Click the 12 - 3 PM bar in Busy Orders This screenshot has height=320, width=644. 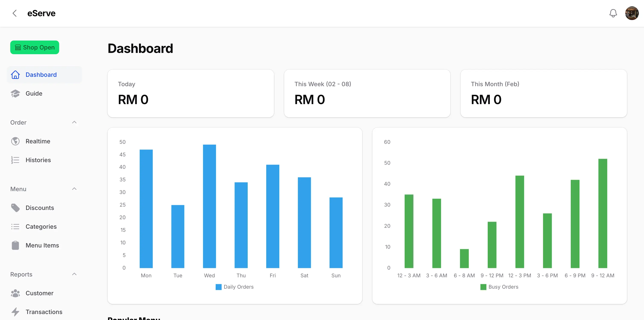[x=520, y=222]
